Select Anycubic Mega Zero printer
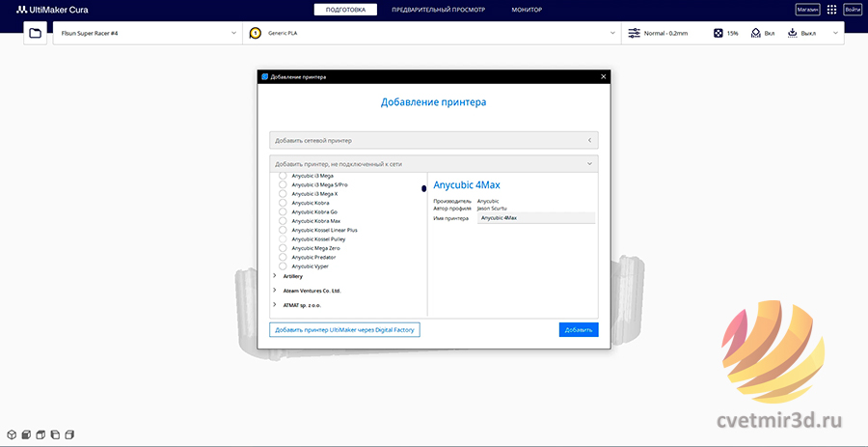Image resolution: width=868 pixels, height=447 pixels. point(283,248)
